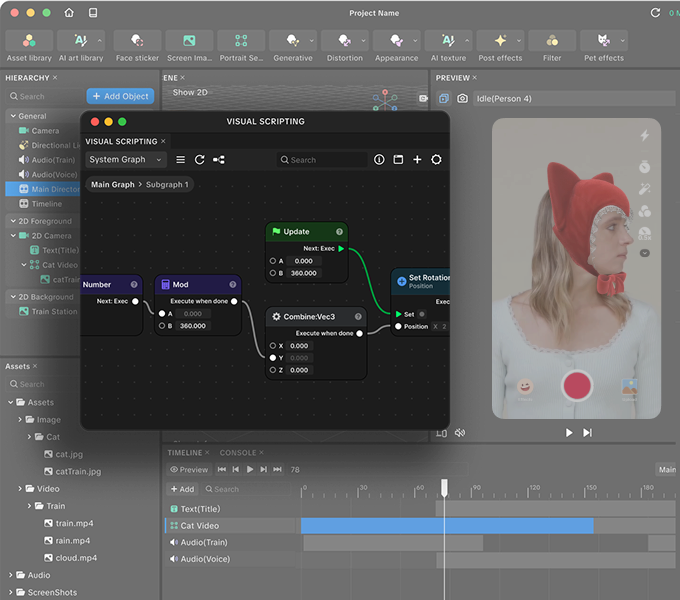Click the home icon in title bar
This screenshot has height=600, width=680.
(69, 13)
